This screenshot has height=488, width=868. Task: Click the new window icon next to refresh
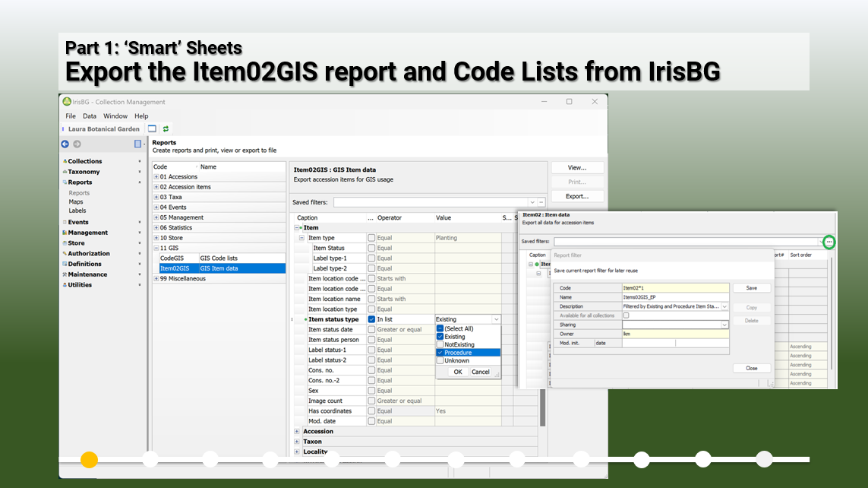[151, 128]
